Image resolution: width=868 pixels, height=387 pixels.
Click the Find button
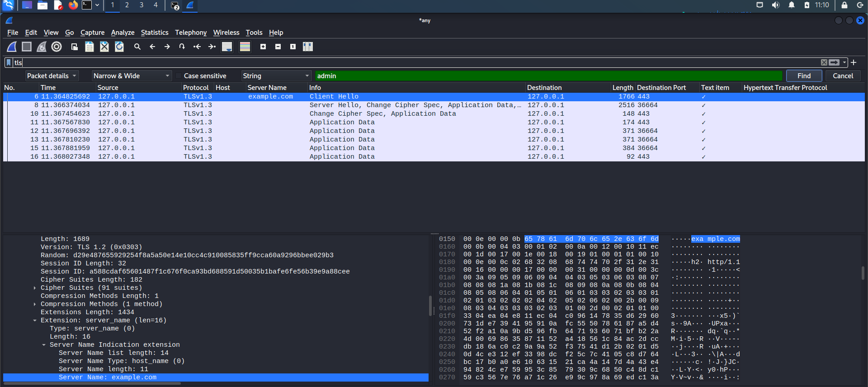804,76
